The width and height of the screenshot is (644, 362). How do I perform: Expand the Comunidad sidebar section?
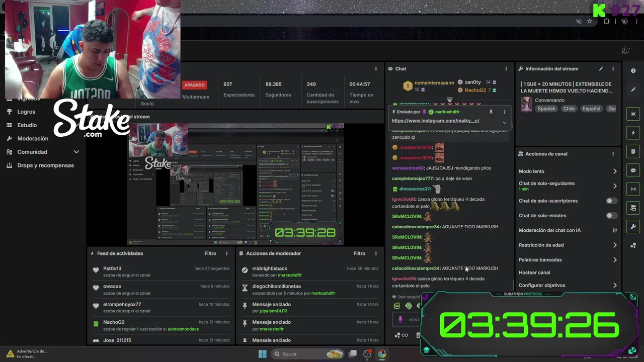click(76, 152)
